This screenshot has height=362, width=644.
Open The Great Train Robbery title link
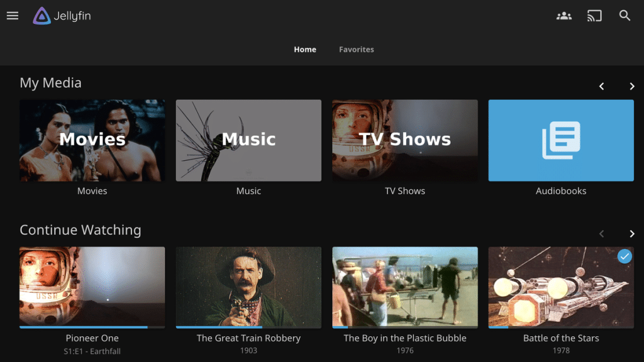[248, 337]
